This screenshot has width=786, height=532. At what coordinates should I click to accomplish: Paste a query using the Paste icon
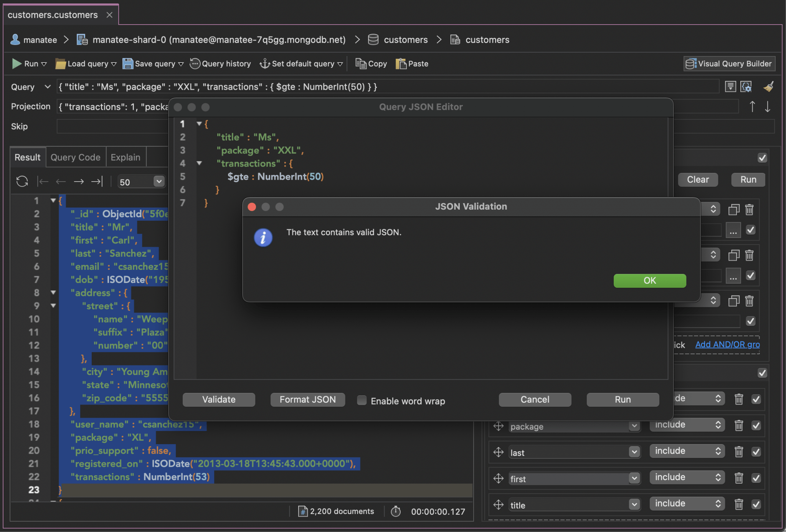click(x=401, y=64)
